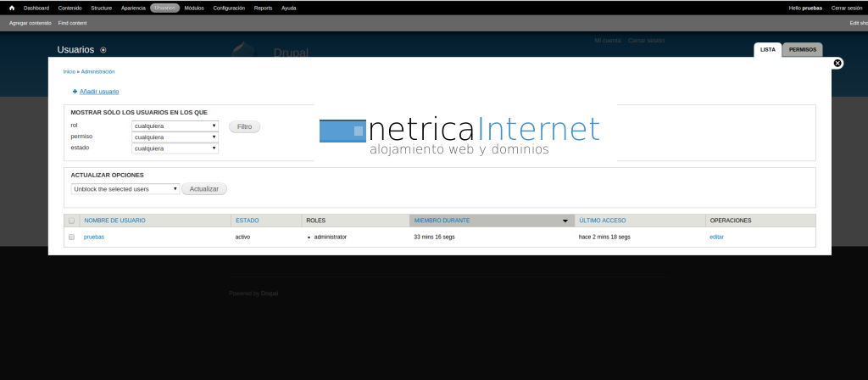This screenshot has height=380, width=868.
Task: Click the Operaciones column header
Action: [731, 221]
